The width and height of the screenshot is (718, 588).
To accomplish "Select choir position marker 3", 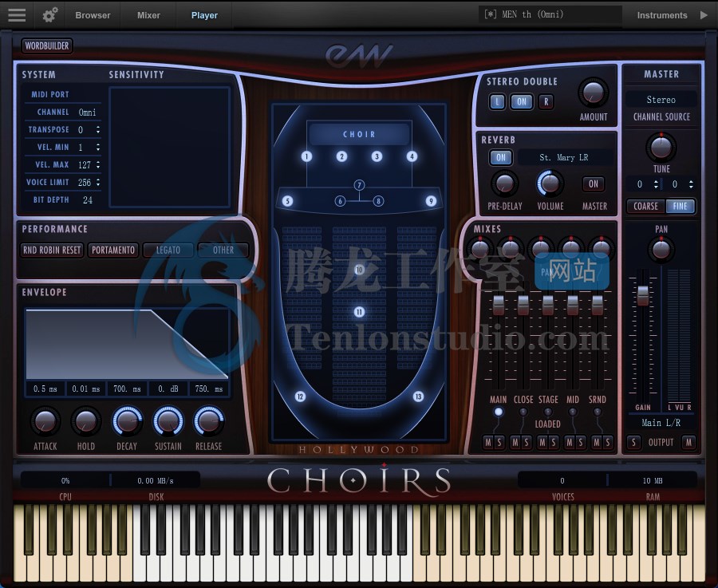I will (x=377, y=156).
